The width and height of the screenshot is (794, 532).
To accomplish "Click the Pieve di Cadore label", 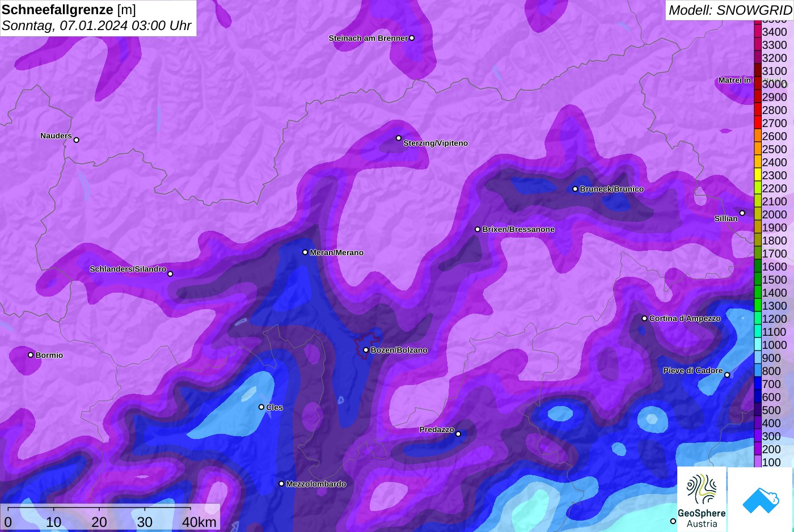I will click(693, 370).
